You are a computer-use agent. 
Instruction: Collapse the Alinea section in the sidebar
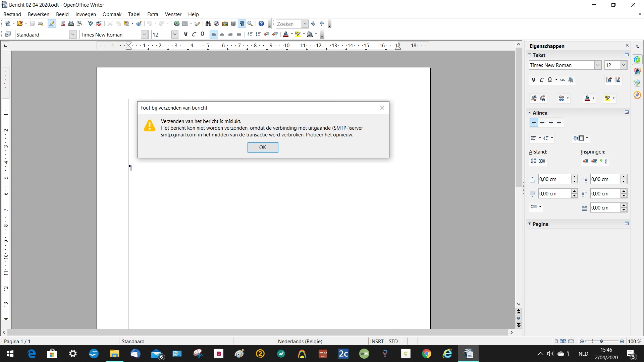tap(530, 113)
